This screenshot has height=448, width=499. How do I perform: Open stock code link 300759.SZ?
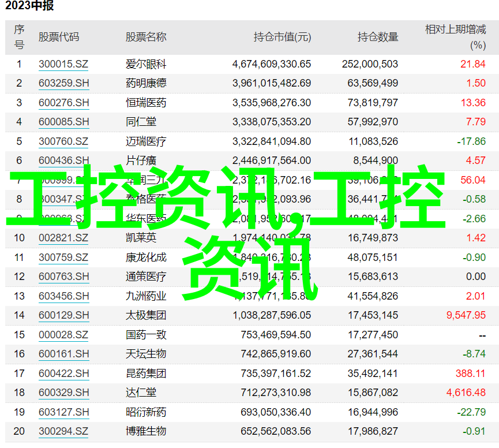tap(63, 257)
